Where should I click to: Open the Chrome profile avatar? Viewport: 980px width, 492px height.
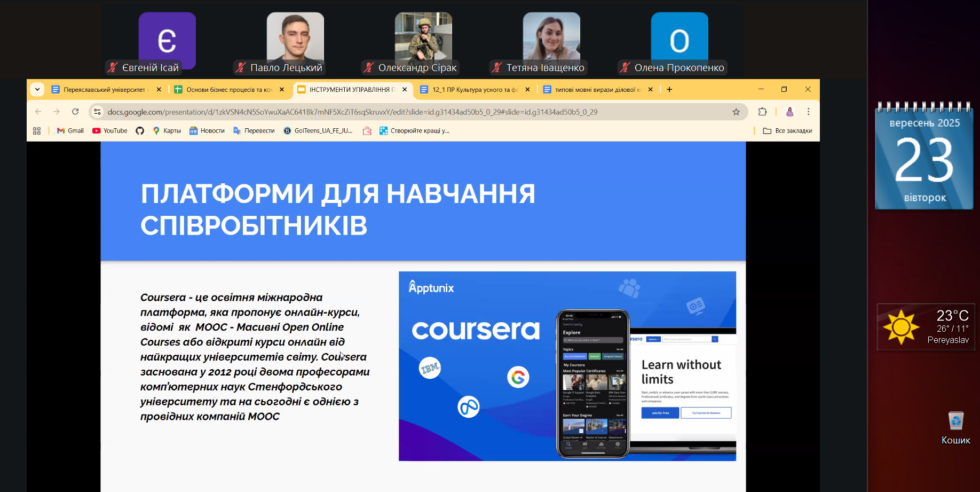789,112
